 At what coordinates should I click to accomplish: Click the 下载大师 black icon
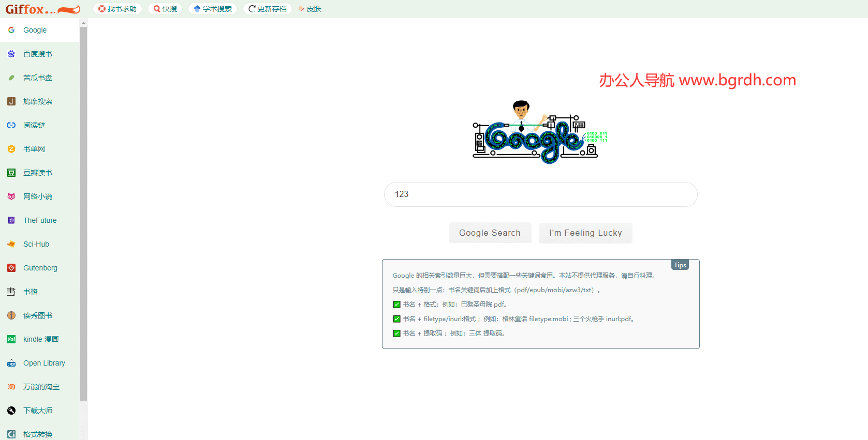[x=11, y=411]
